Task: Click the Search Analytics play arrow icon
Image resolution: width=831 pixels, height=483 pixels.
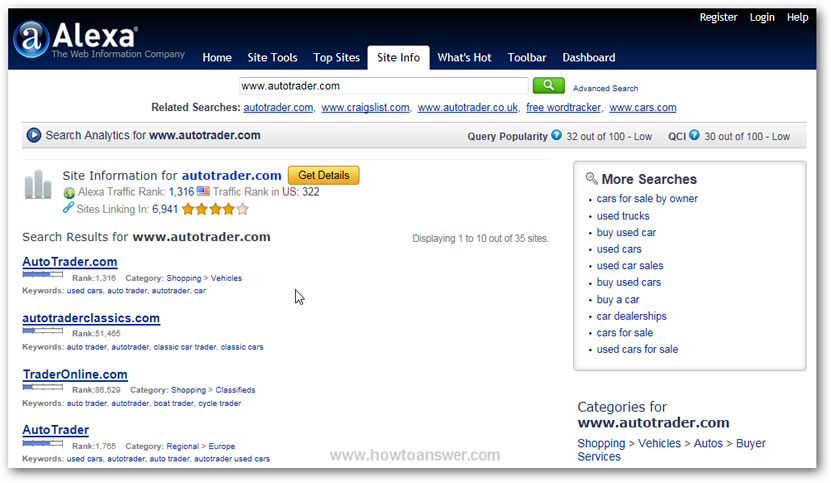Action: click(33, 135)
